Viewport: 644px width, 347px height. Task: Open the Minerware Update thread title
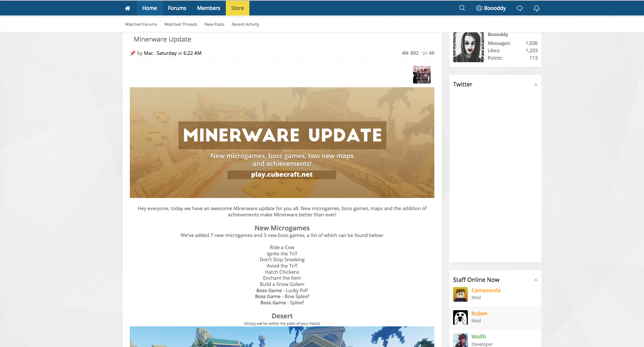[x=162, y=39]
